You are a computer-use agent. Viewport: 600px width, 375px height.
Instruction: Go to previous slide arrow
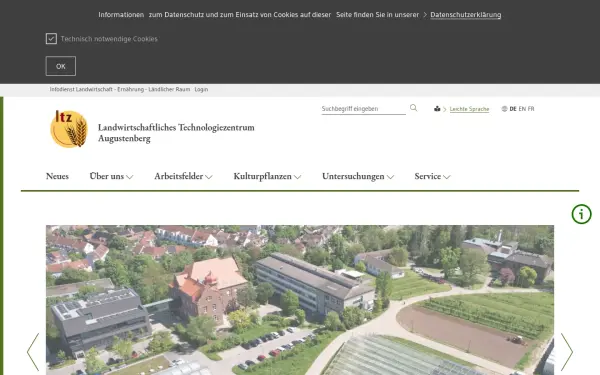coord(33,352)
